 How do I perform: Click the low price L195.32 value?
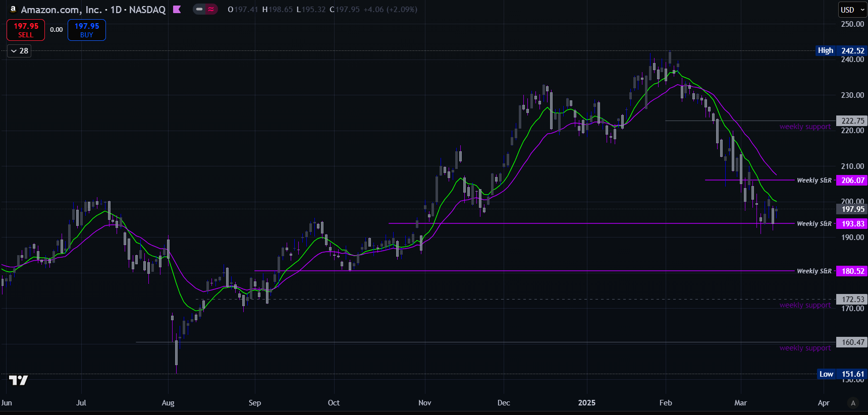pos(311,10)
